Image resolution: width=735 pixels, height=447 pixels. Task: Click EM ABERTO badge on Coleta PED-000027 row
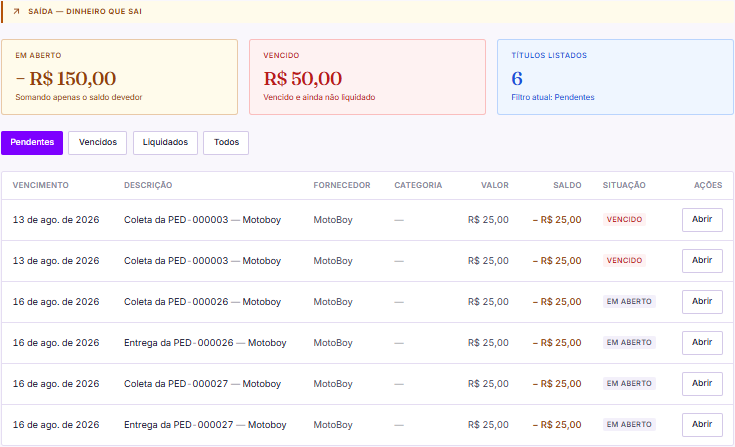pos(629,383)
